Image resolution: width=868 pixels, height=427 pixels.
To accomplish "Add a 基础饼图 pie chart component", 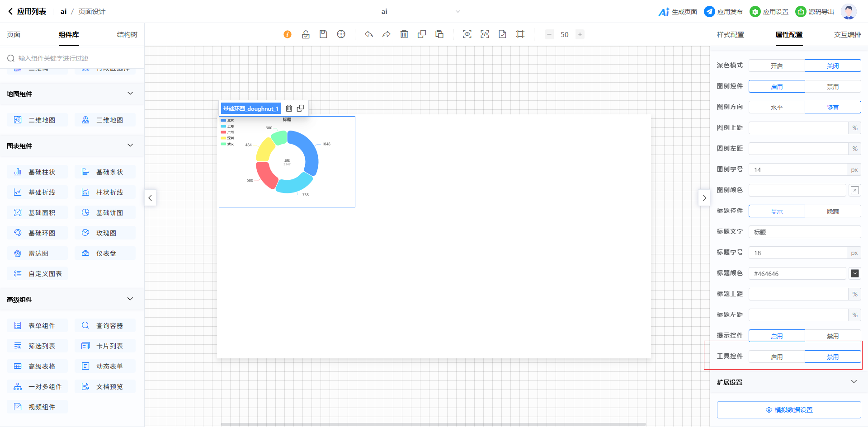I will [x=105, y=213].
